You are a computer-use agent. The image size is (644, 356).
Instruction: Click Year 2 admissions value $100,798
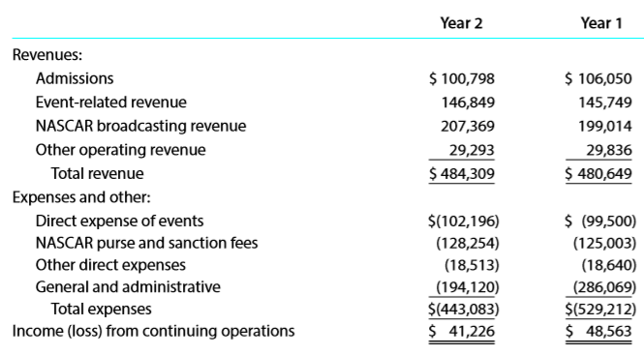coord(462,78)
